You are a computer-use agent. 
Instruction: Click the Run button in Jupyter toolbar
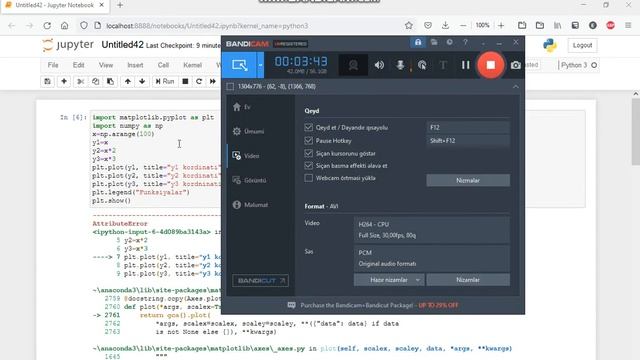[165, 81]
